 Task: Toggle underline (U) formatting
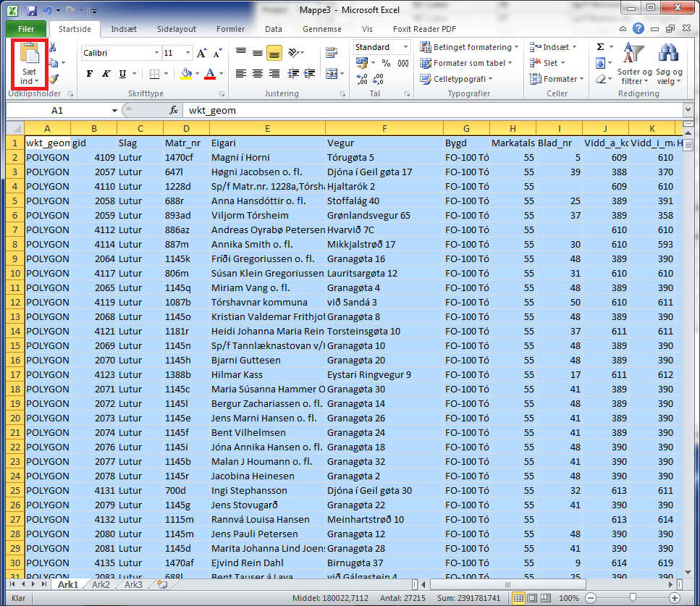coord(122,74)
